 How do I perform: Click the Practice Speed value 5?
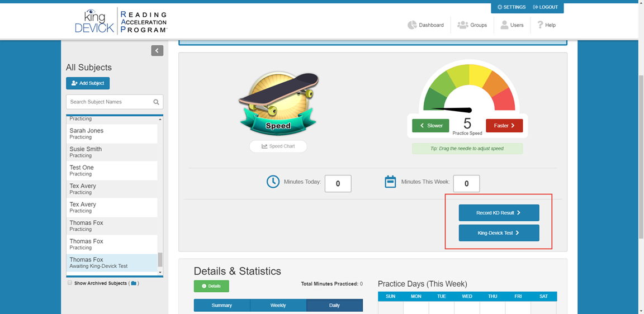click(467, 123)
